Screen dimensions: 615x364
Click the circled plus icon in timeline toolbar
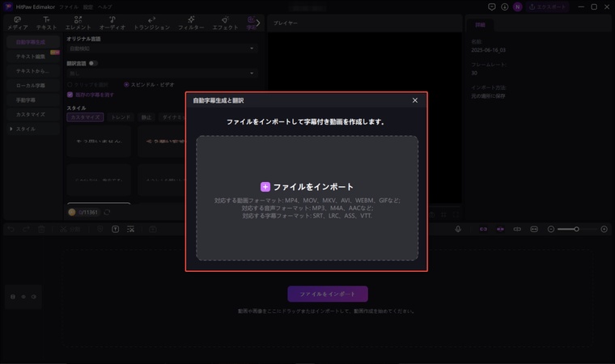click(153, 229)
